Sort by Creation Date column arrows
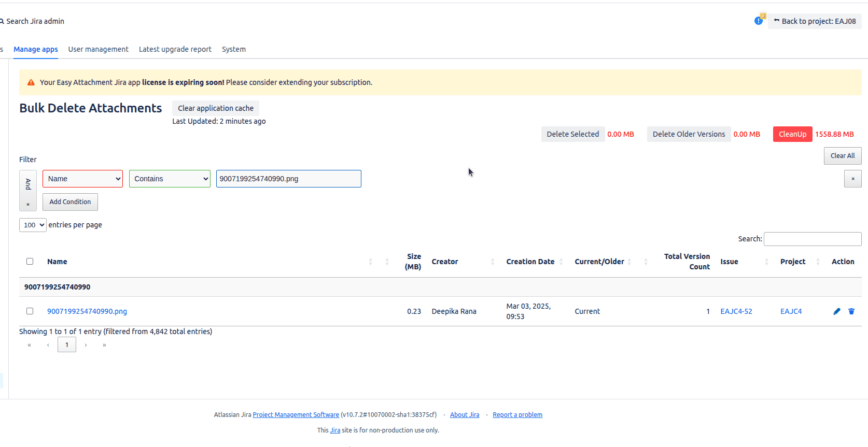This screenshot has height=447, width=868. (x=561, y=262)
